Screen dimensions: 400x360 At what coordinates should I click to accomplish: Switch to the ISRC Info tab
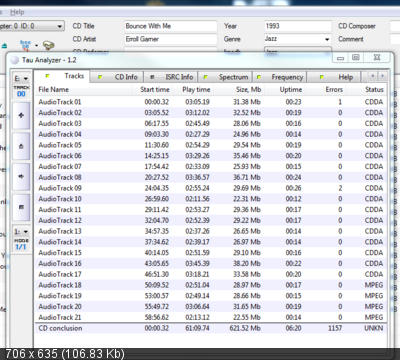pyautogui.click(x=171, y=77)
